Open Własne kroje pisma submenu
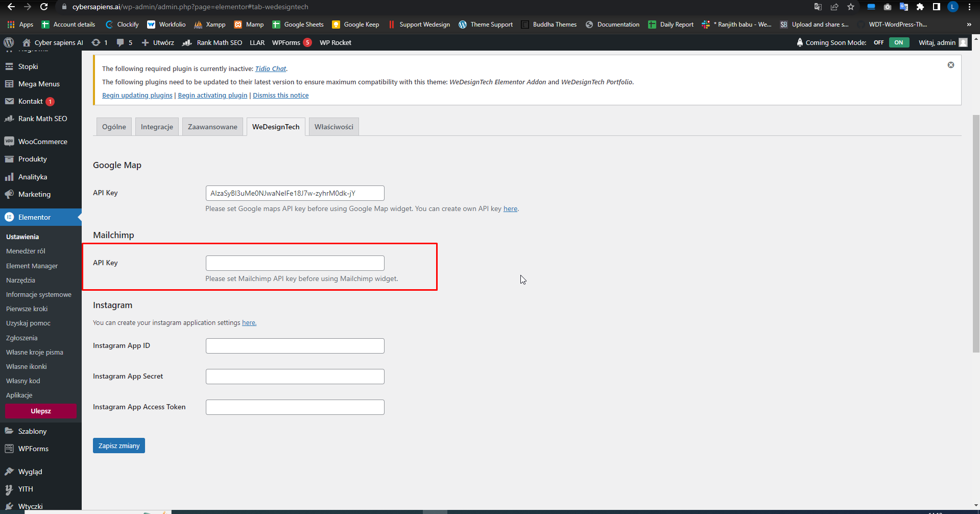Image resolution: width=980 pixels, height=514 pixels. click(35, 352)
